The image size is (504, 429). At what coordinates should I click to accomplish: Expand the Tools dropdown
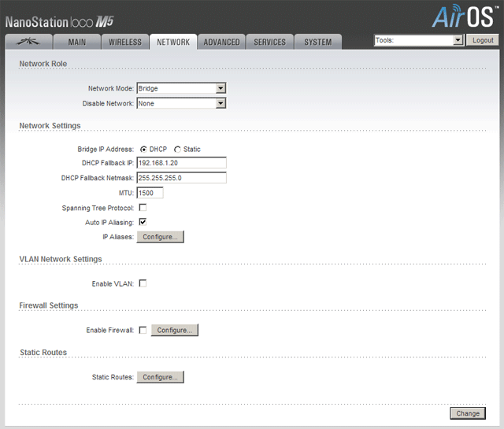point(419,40)
